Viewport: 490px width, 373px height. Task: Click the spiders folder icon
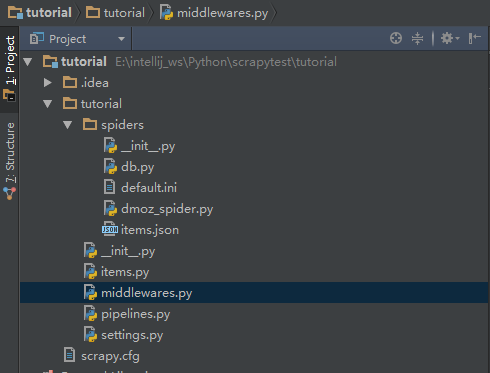pyautogui.click(x=90, y=125)
